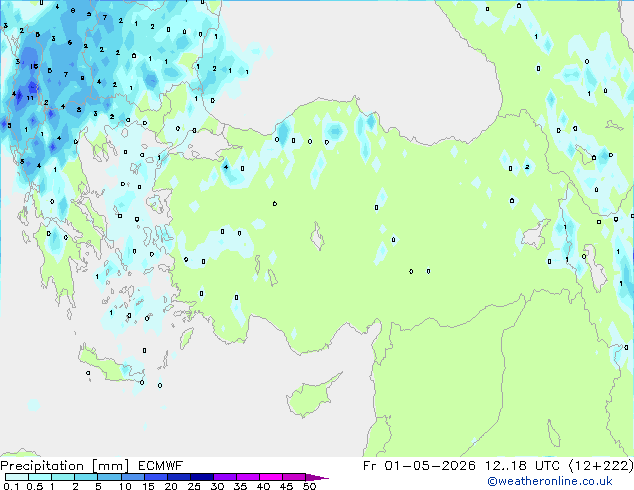Click the "(12+222)" forecast offset text
634x490 pixels.
tap(601, 466)
